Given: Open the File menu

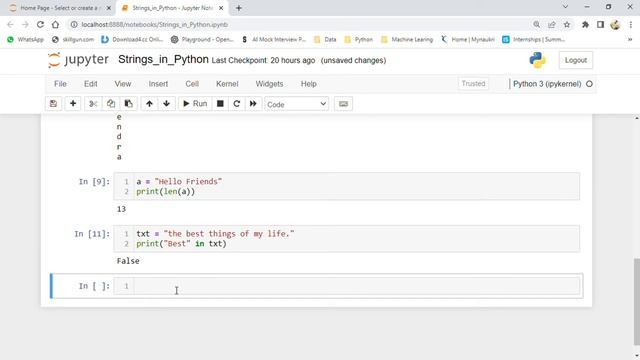Looking at the screenshot, I should tap(60, 84).
